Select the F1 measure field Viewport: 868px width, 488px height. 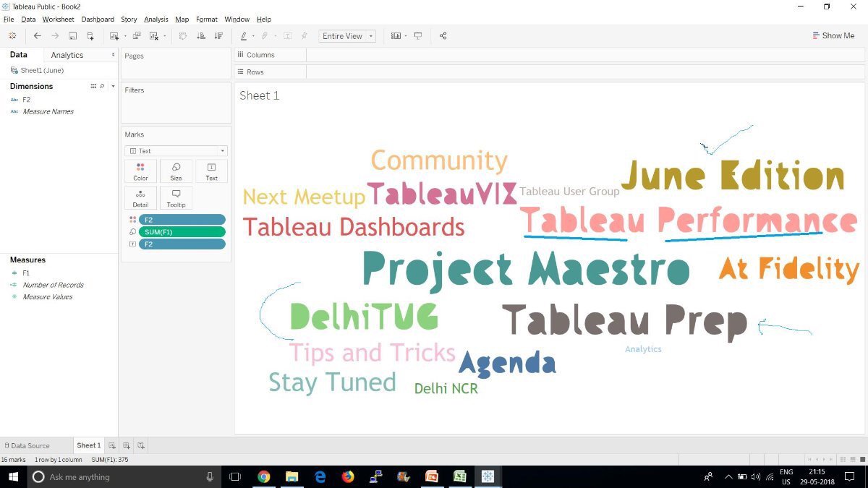pyautogui.click(x=26, y=273)
